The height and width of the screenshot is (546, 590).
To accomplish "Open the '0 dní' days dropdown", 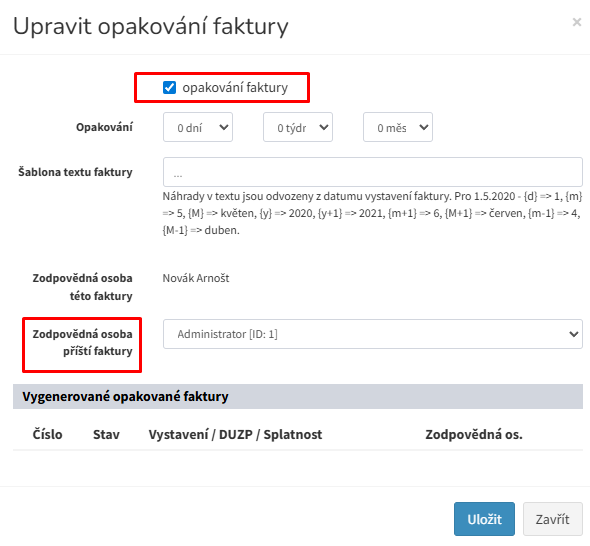I will [x=198, y=127].
